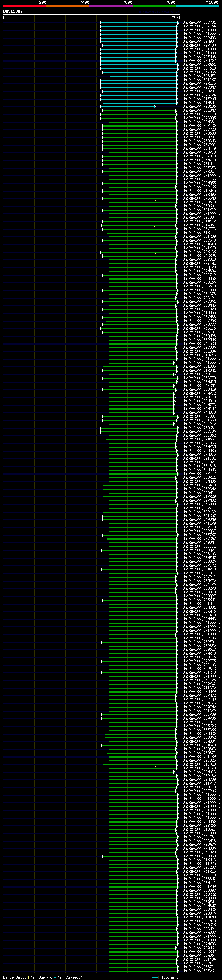This screenshot has width=222, height=980.
Task: Open hit UniRef100_C5TPH9
Action: 199,886
